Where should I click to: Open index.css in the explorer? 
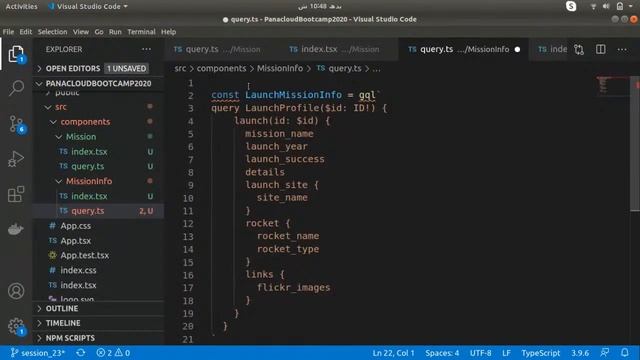[x=98, y=270]
